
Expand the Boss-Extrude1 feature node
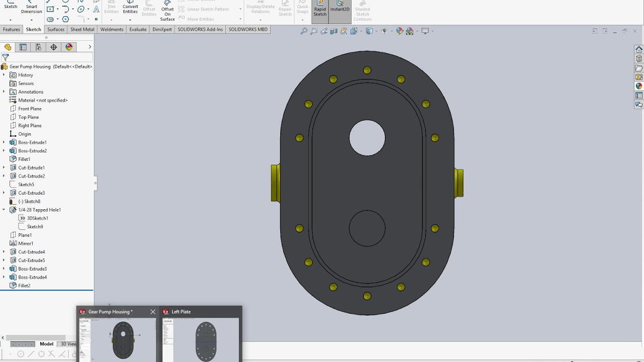(4, 142)
